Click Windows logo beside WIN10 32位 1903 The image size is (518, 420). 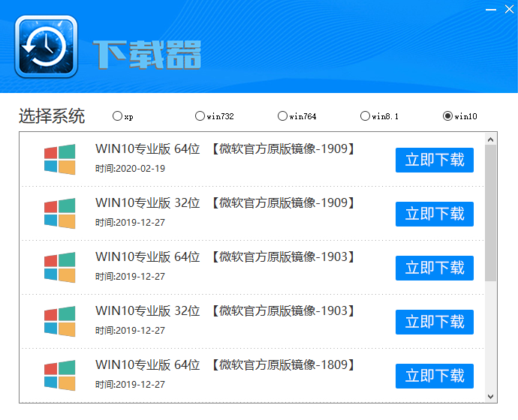[60, 322]
